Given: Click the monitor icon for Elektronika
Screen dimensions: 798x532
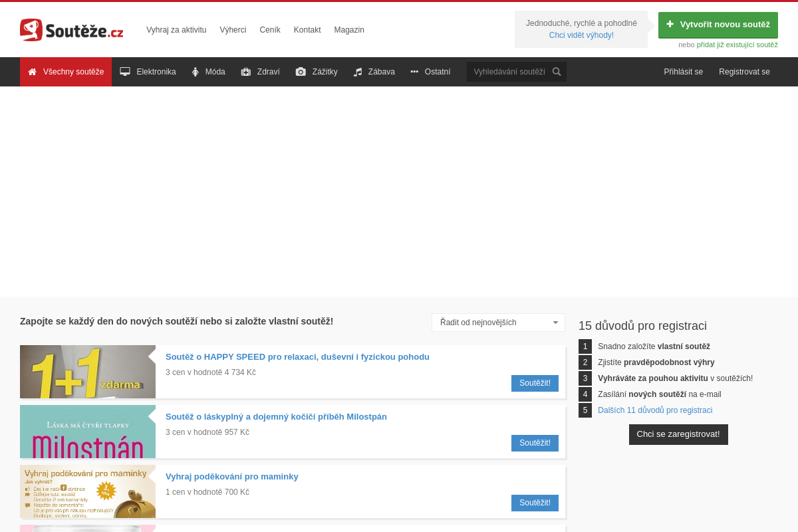Looking at the screenshot, I should (125, 72).
